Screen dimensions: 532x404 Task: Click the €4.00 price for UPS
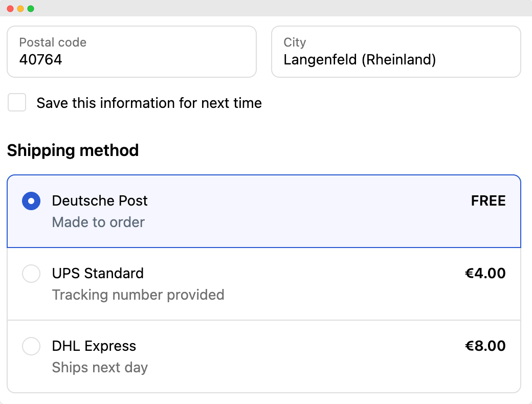click(485, 273)
